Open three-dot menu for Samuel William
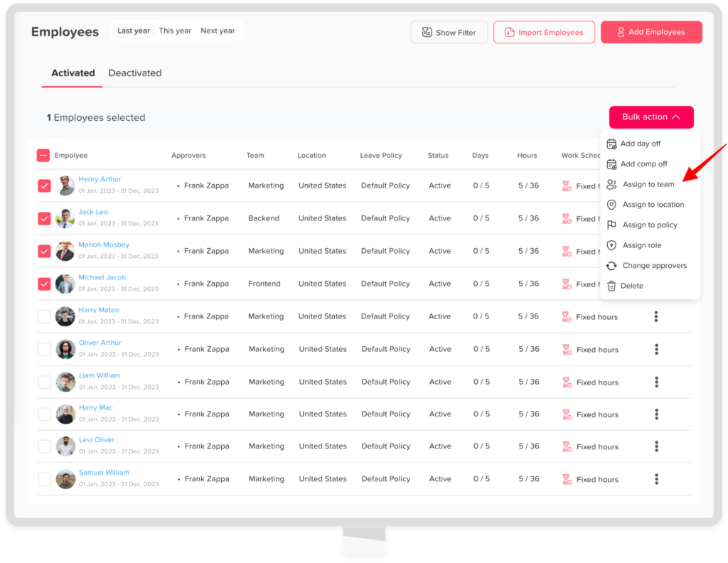The image size is (728, 563). coord(656,479)
